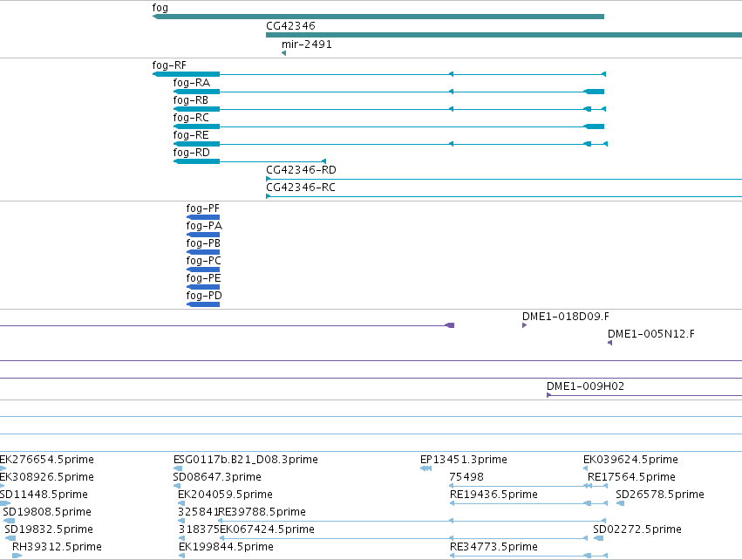Click the SD11448.5prime EST label
This screenshot has height=560, width=742.
44,495
